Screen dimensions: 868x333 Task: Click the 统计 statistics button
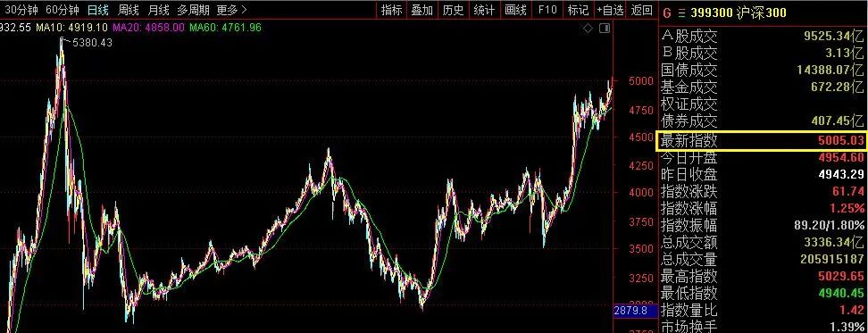[484, 10]
